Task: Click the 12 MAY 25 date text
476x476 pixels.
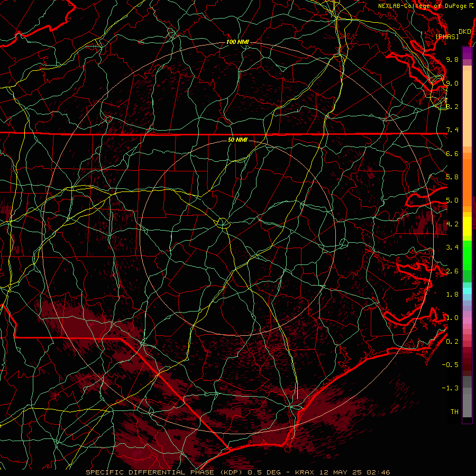Action: pos(340,472)
